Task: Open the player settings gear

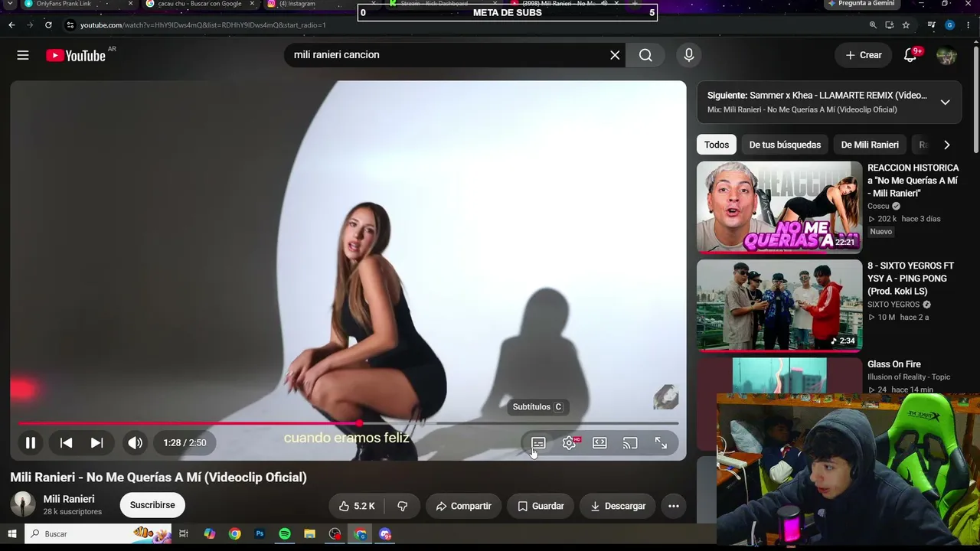Action: (570, 443)
